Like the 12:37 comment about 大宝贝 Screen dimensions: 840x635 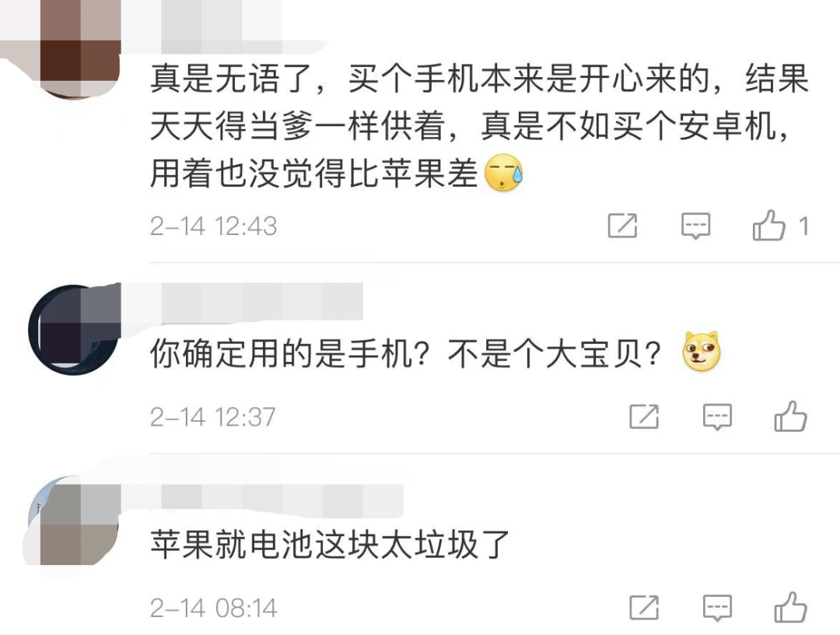pyautogui.click(x=790, y=416)
